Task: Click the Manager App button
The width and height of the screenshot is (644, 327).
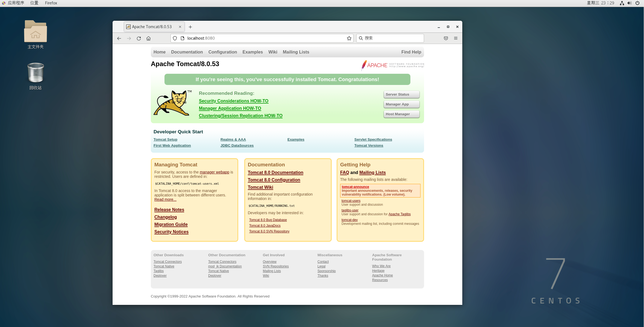Action: click(x=401, y=104)
